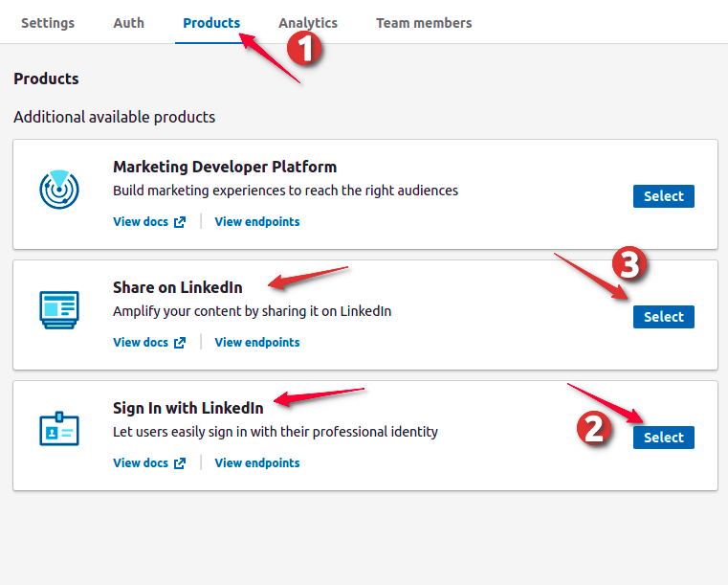The image size is (728, 585).
Task: Click 'Build marketing experiences to reach the right audiences'
Action: pos(285,191)
